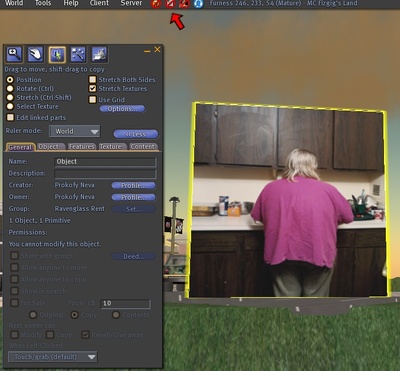Screen dimensions: 400x371
Task: Select the Move hand tool
Action: point(35,54)
